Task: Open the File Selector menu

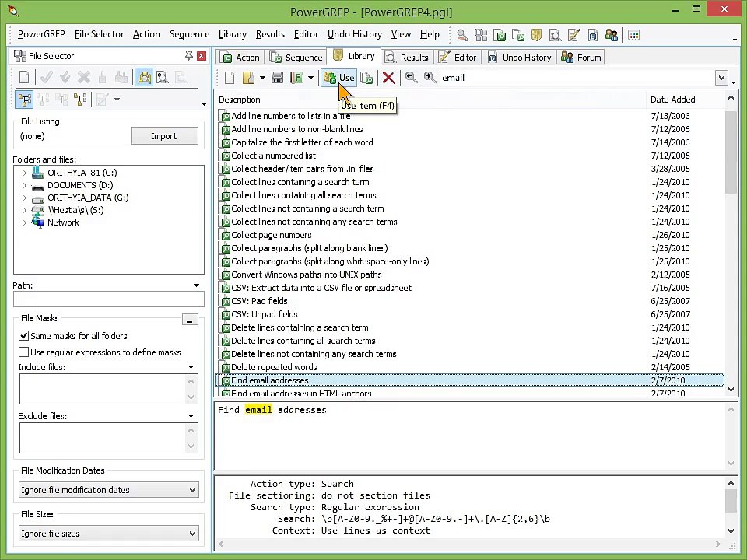Action: (x=99, y=34)
